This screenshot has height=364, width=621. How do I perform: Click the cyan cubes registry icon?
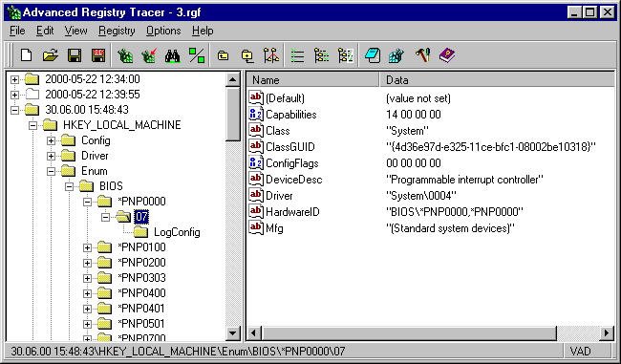pyautogui.click(x=396, y=55)
